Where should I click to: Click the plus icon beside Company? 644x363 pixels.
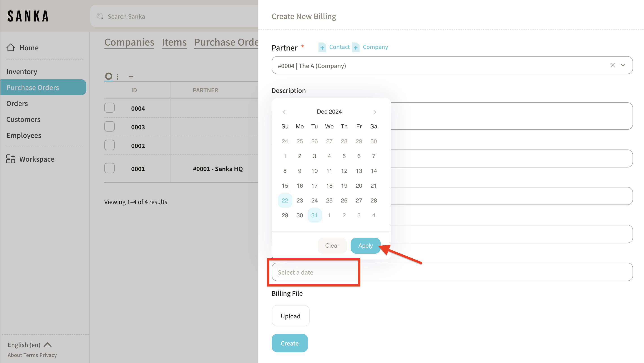(x=356, y=47)
